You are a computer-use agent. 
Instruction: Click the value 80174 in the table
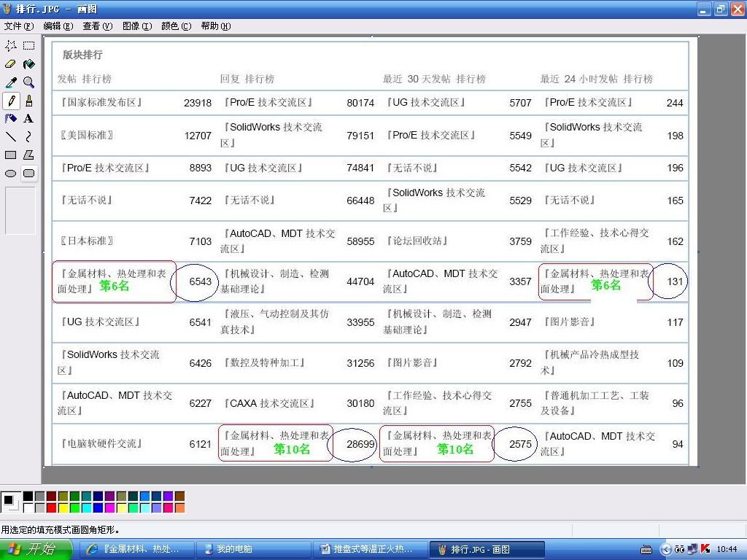click(x=360, y=103)
